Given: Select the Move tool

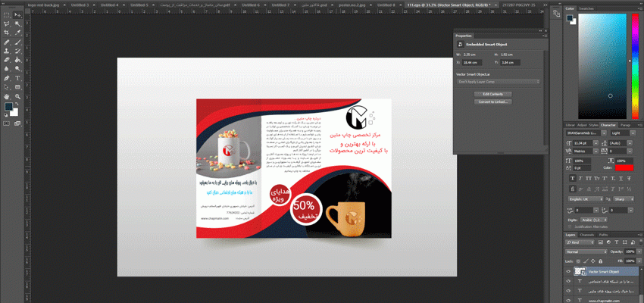Looking at the screenshot, I should tap(17, 15).
